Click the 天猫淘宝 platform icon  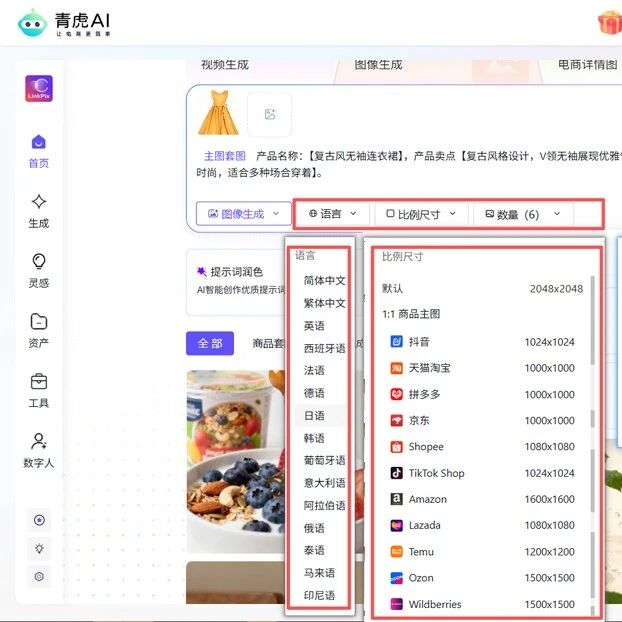tap(396, 368)
